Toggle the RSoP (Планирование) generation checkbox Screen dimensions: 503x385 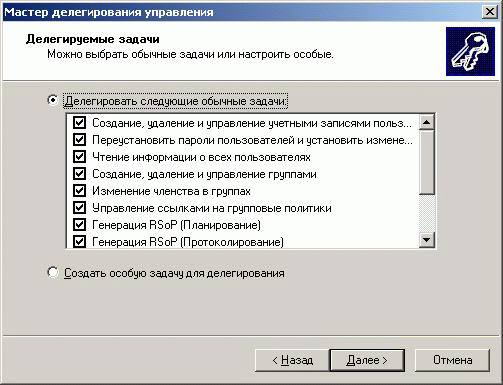tap(79, 225)
